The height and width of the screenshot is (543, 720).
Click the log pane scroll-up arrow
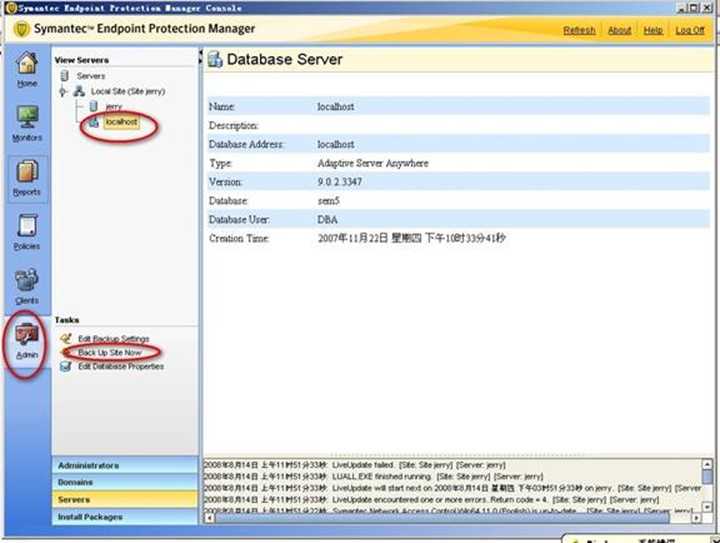point(708,464)
